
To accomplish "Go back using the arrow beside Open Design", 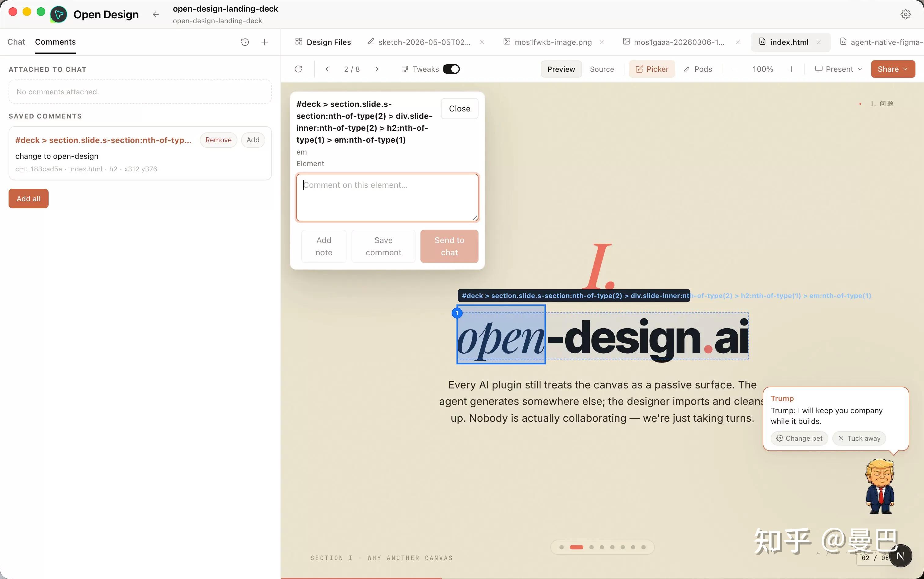I will (x=156, y=15).
